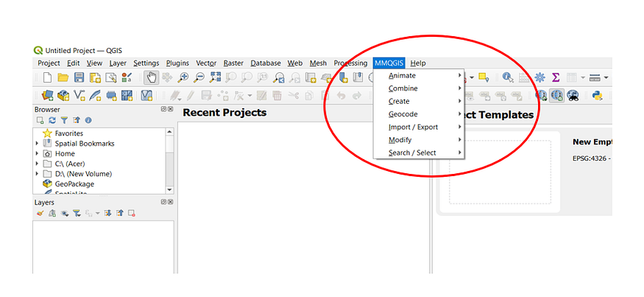644x297 pixels.
Task: Toggle Manage Map Themes eye icon
Action: coord(64,213)
